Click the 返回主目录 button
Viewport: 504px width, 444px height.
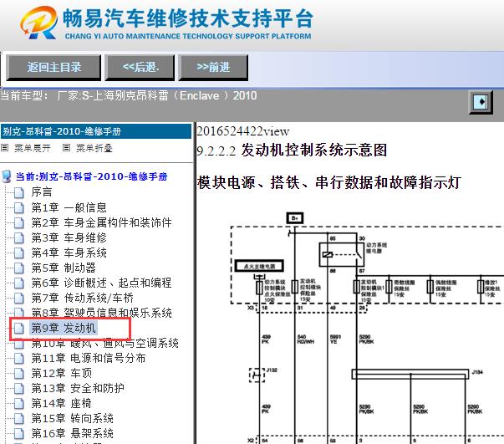click(53, 68)
